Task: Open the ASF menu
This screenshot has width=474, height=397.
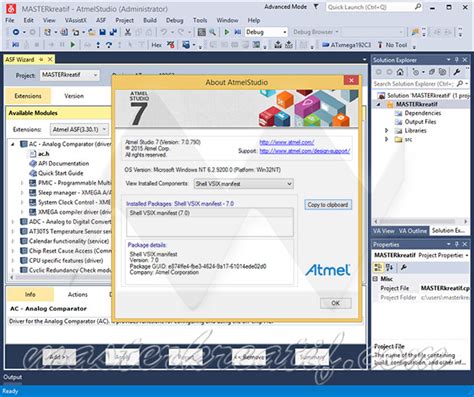Action: [101, 20]
